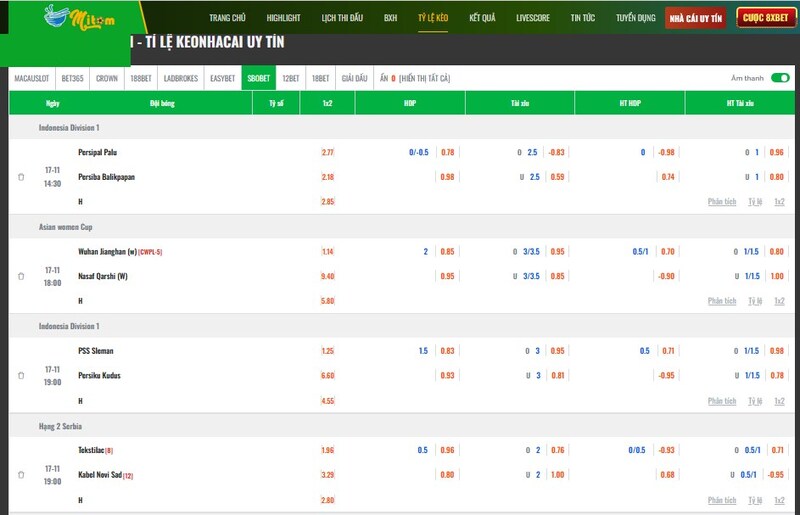
Task: Select the Ladbrokes odds tab
Action: click(x=181, y=78)
